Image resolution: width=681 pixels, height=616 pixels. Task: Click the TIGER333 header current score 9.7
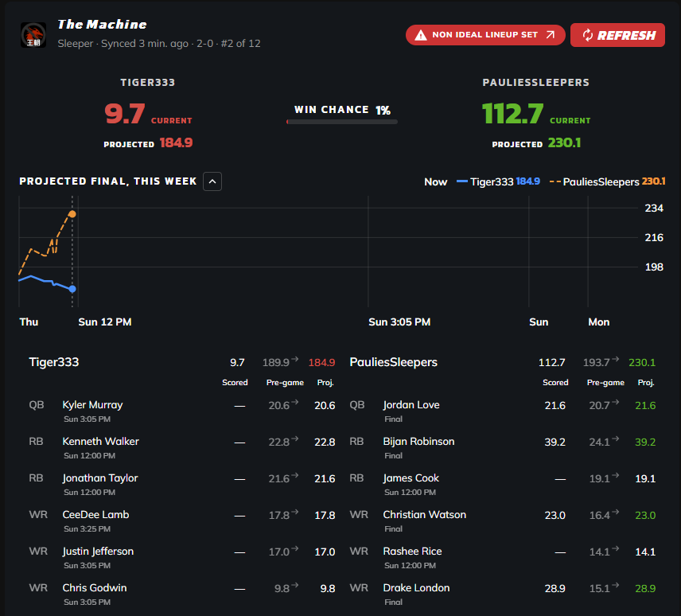[125, 114]
